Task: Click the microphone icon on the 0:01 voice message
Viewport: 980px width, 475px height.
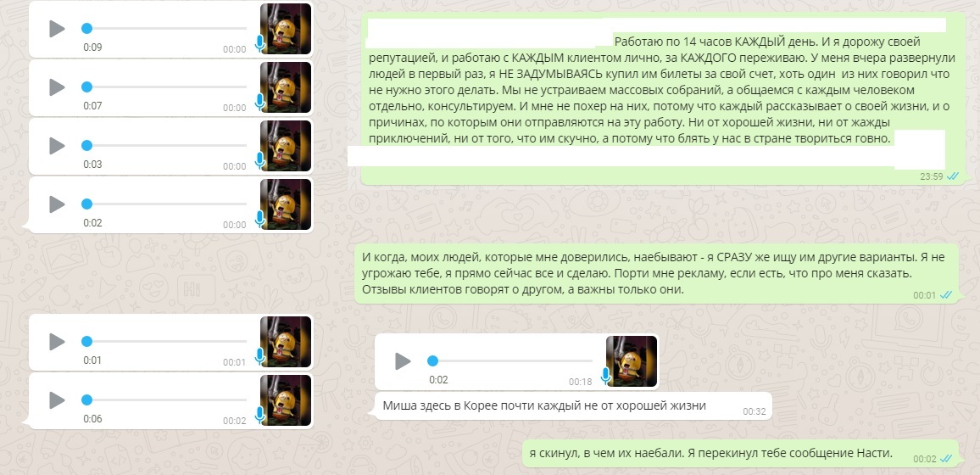Action: 259,356
